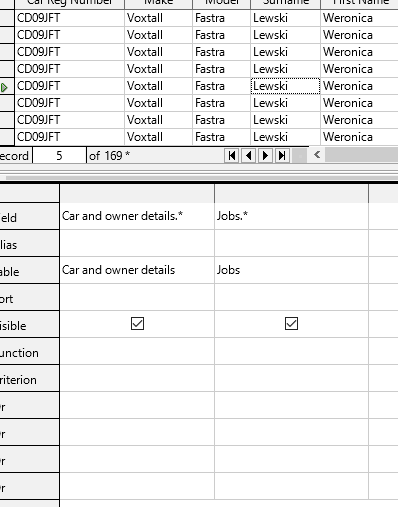This screenshot has width=398, height=507.
Task: Click the Surname column header
Action: (x=285, y=3)
